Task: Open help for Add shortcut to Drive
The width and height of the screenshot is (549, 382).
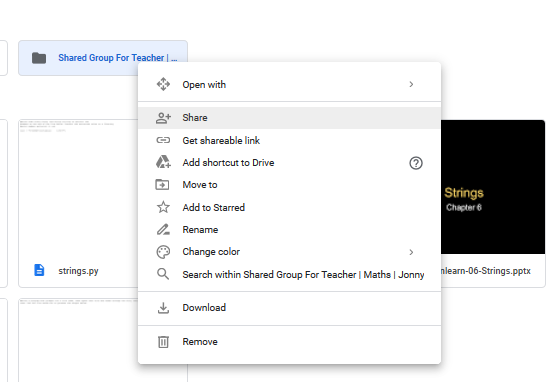Action: (416, 163)
